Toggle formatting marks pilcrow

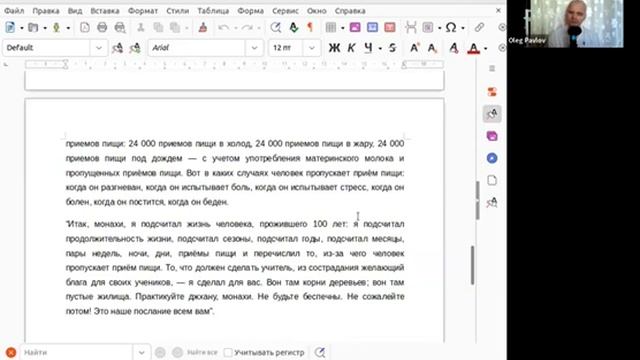[x=310, y=27]
